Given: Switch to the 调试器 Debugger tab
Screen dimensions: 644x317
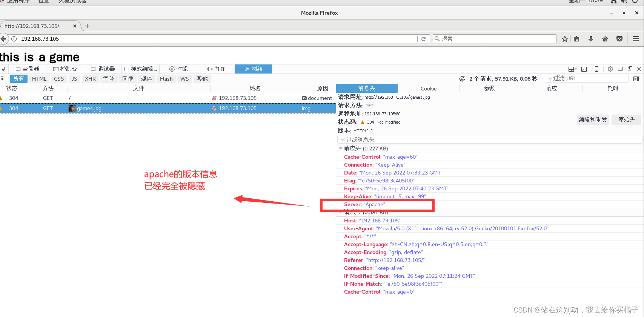Looking at the screenshot, I should [103, 69].
